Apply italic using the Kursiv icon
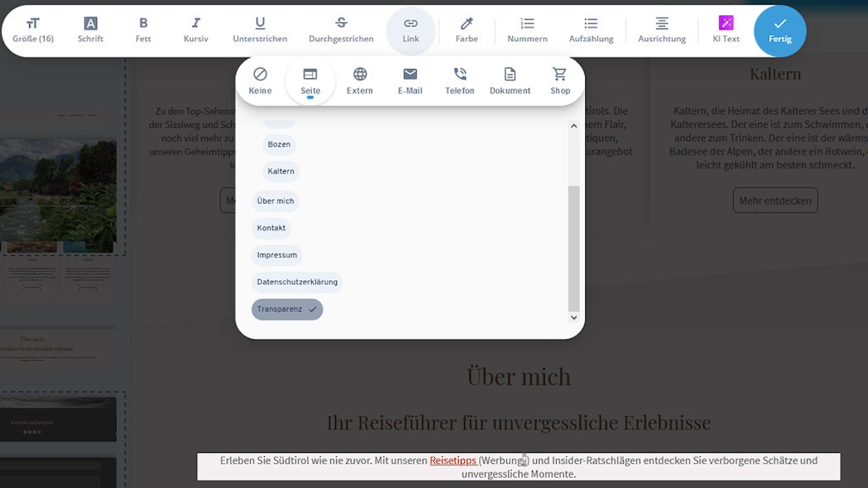The width and height of the screenshot is (868, 488). pyautogui.click(x=196, y=29)
